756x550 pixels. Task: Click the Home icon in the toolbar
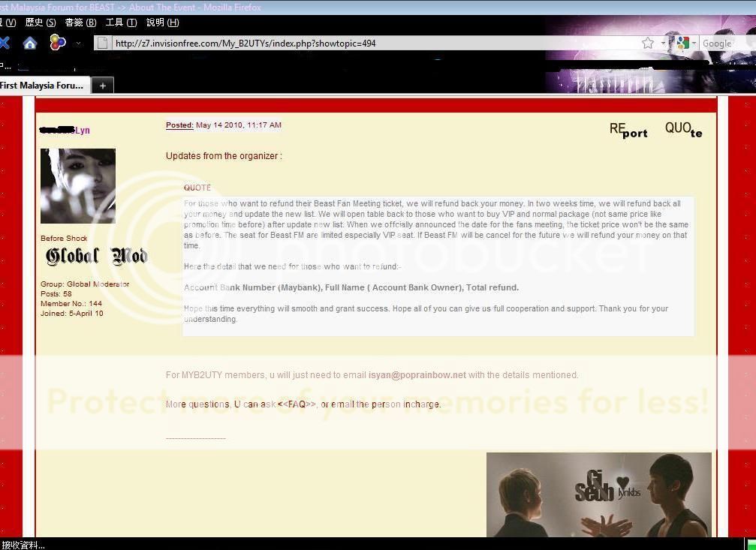coord(30,43)
